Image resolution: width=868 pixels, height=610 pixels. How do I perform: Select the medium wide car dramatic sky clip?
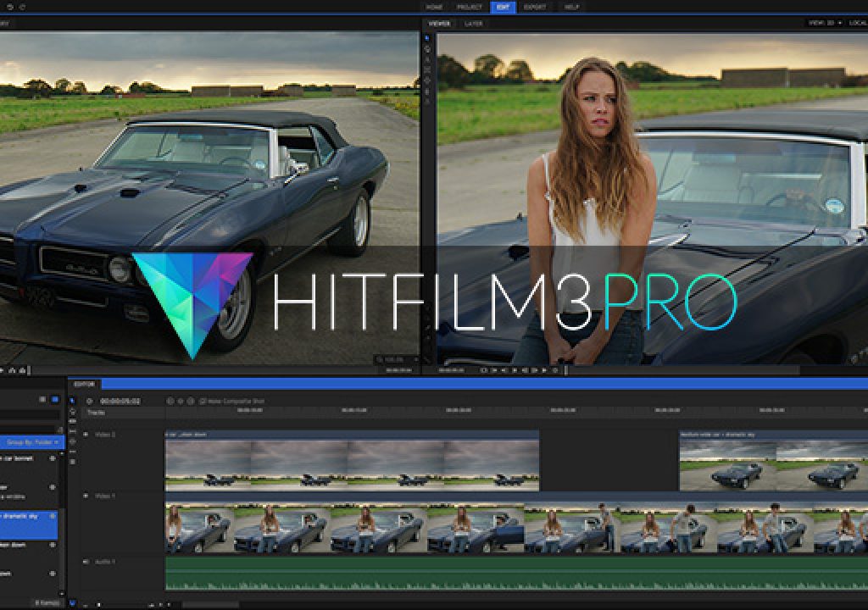(x=773, y=461)
